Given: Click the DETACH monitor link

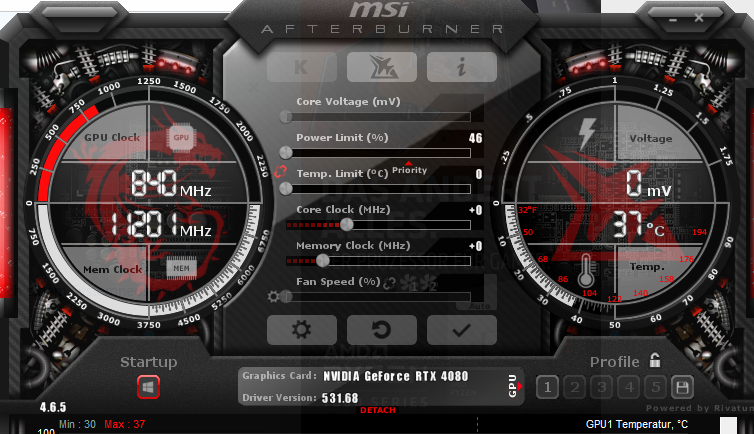Looking at the screenshot, I should 378,410.
